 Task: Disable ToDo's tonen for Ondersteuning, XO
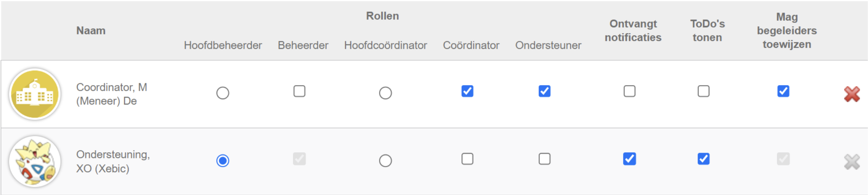703,159
